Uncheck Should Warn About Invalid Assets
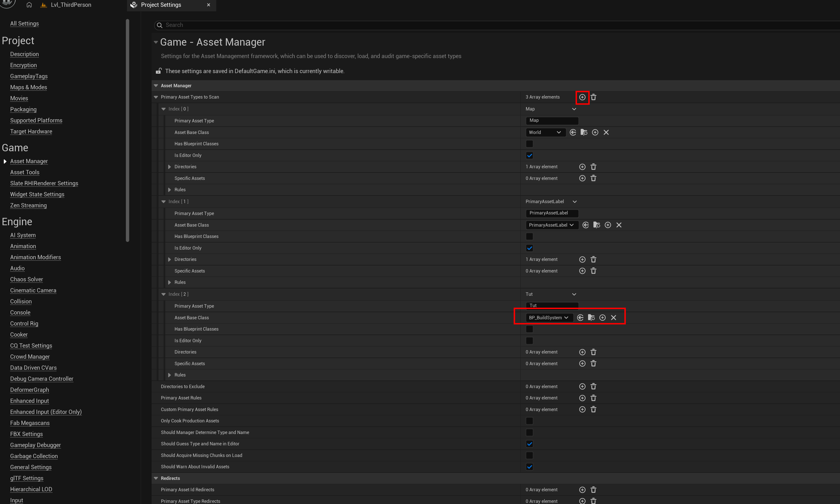840x504 pixels. tap(529, 467)
